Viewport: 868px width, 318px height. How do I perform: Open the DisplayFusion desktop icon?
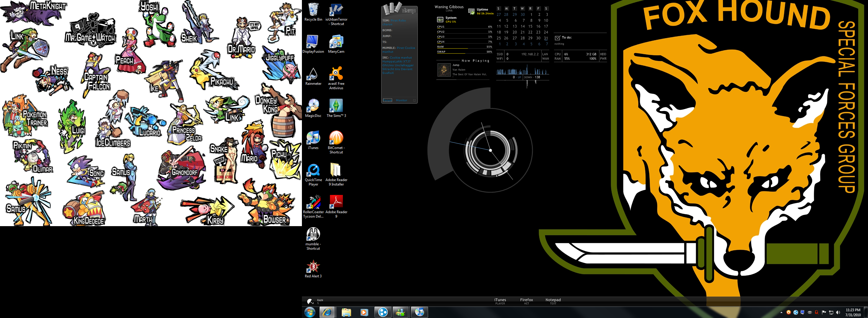pyautogui.click(x=313, y=44)
